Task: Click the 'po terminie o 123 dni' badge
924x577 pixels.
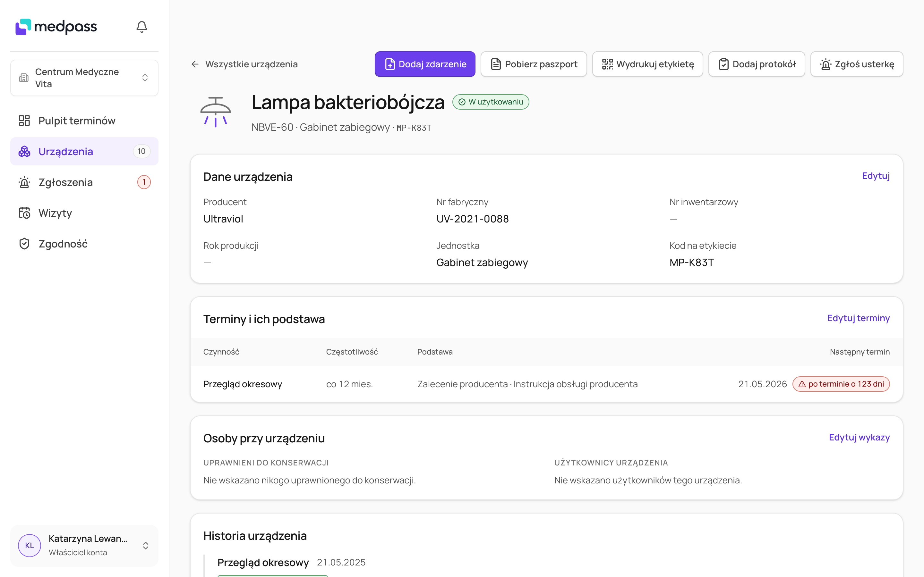Action: (841, 384)
